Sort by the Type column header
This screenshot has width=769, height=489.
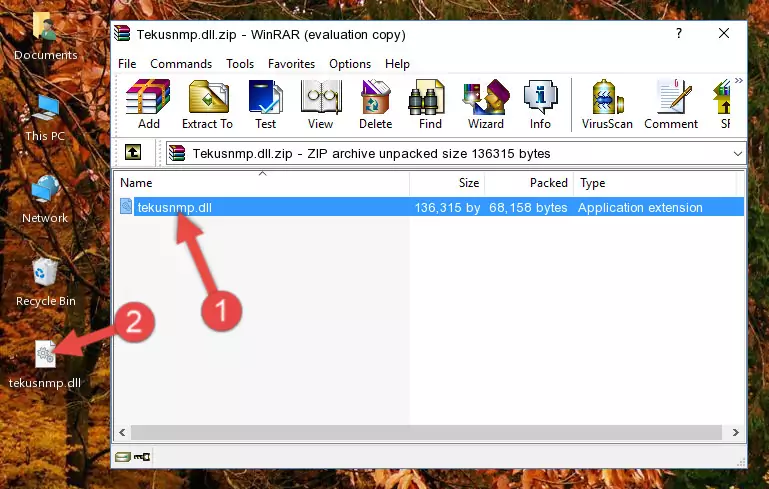coord(654,183)
